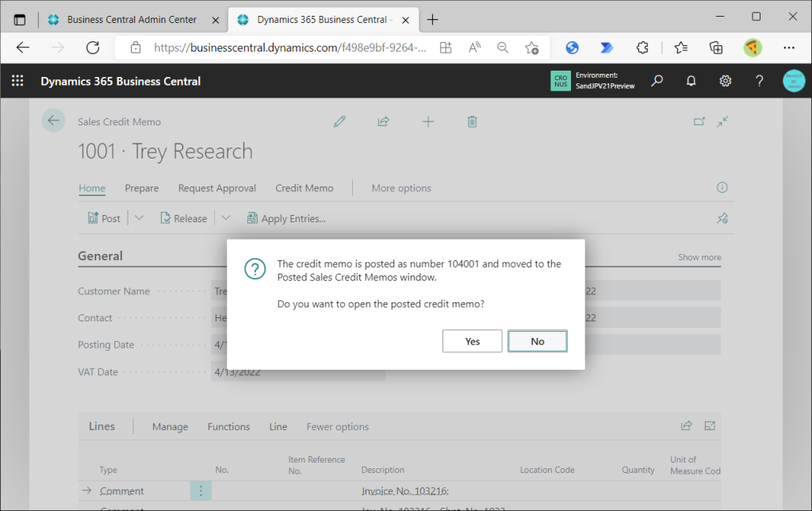Click the Quantity column header
The height and width of the screenshot is (511, 812).
[x=638, y=470]
